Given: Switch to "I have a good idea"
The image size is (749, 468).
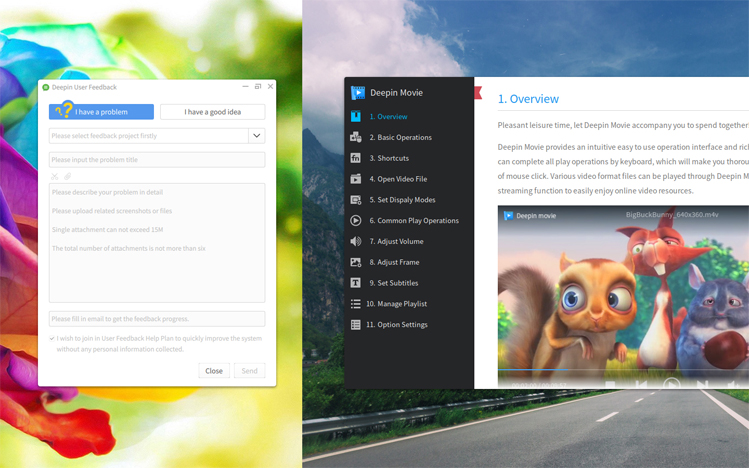Looking at the screenshot, I should point(212,112).
